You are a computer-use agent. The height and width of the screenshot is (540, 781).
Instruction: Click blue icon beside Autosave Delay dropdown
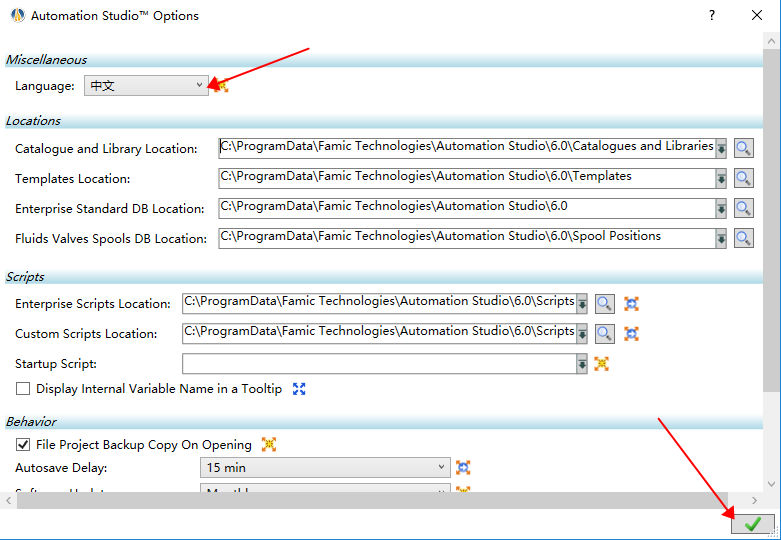(463, 467)
